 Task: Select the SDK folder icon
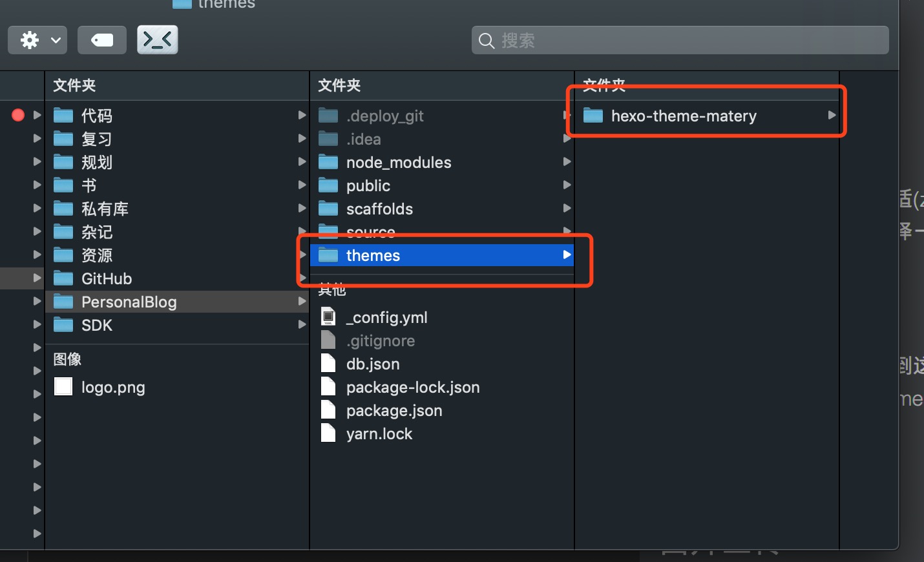click(63, 325)
